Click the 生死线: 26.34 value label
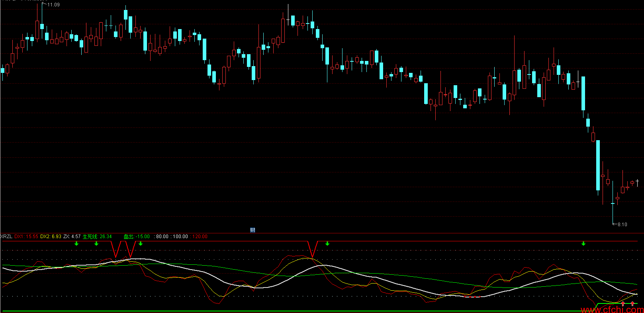The image size is (644, 313). (97, 237)
